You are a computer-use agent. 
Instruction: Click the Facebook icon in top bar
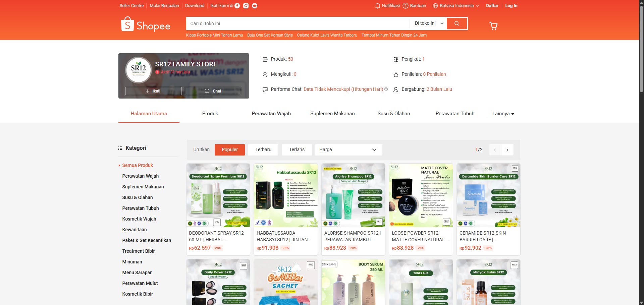237,6
